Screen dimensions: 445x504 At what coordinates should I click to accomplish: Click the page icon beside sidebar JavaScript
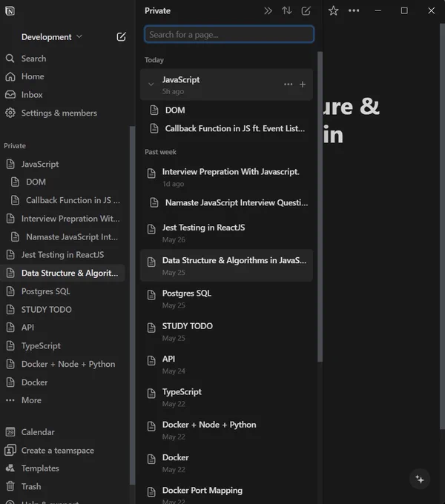[x=10, y=165]
